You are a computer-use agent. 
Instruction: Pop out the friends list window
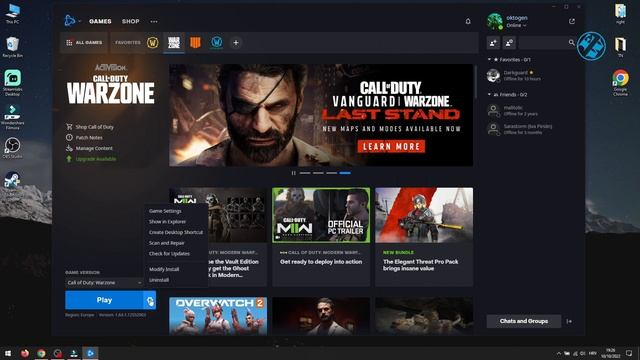pos(572,21)
